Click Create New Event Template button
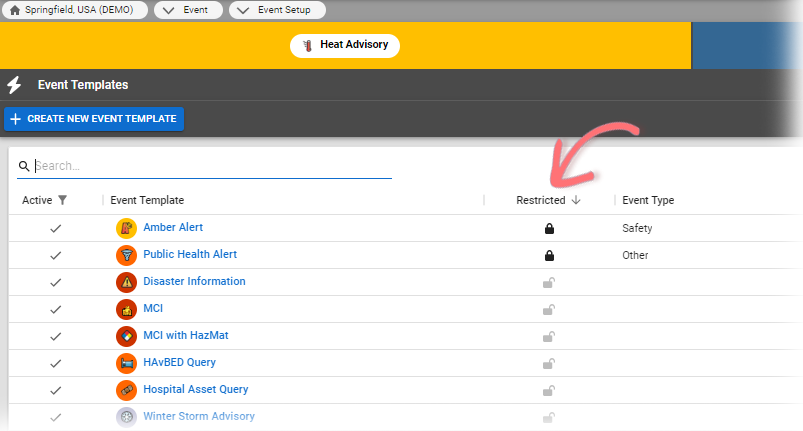 (x=94, y=119)
